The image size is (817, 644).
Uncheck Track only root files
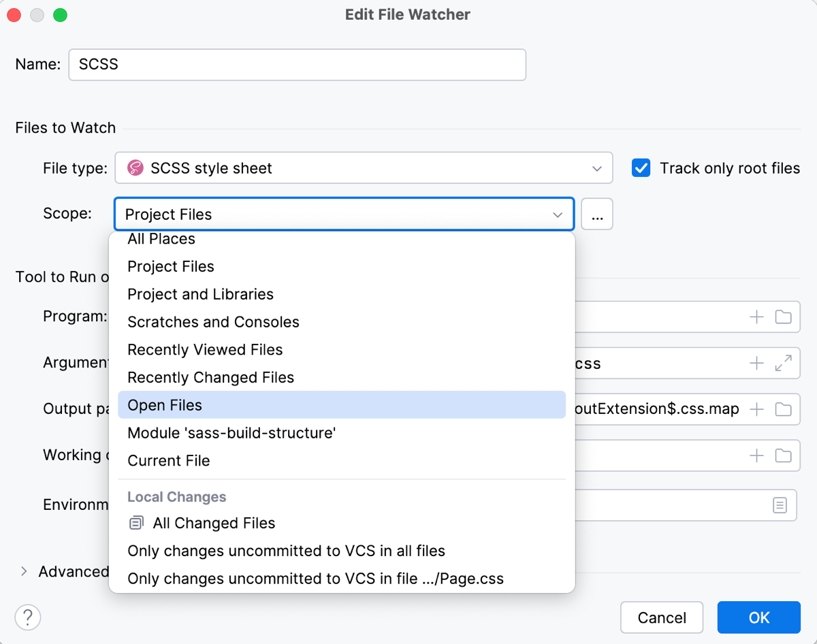click(x=641, y=167)
